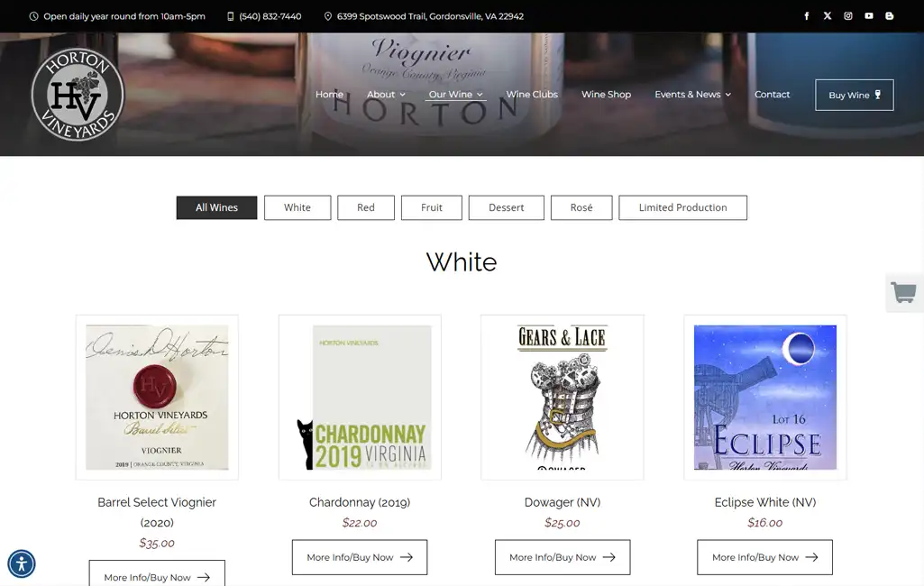Image resolution: width=924 pixels, height=586 pixels.
Task: Expand the Events & News chevron
Action: click(x=727, y=95)
